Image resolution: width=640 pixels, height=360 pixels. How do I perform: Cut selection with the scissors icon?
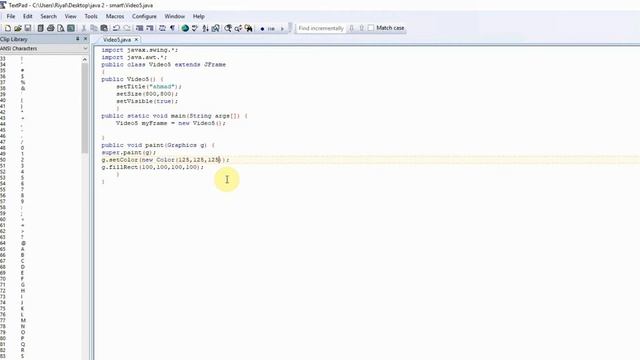84,28
